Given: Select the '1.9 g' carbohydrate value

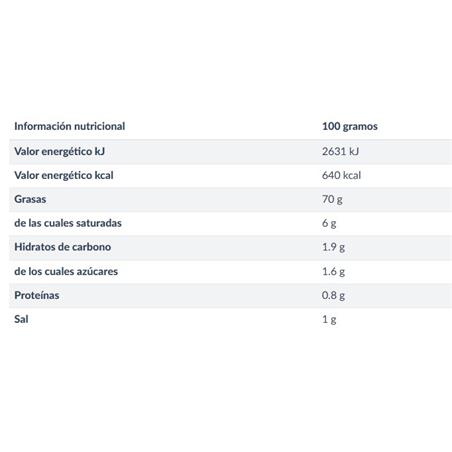Looking at the screenshot, I should click(333, 247).
